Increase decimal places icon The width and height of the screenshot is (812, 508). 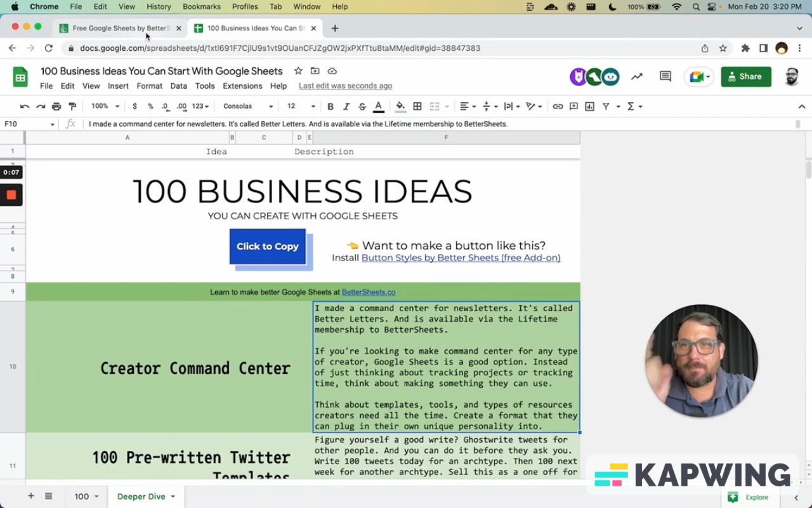(181, 107)
